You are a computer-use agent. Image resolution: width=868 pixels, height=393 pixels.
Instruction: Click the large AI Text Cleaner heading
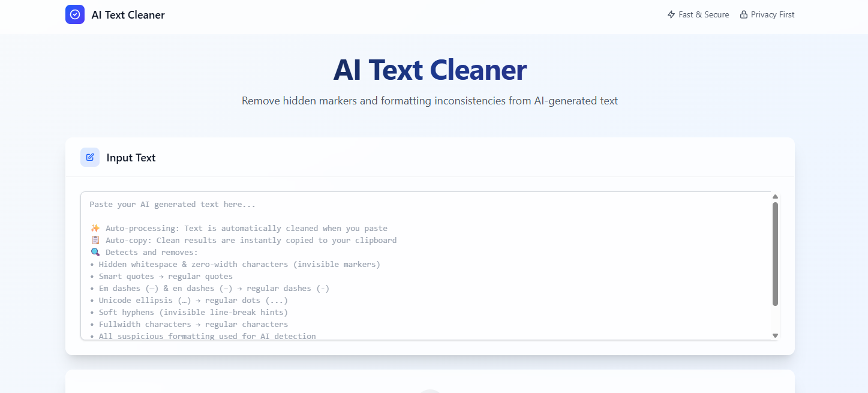point(430,70)
